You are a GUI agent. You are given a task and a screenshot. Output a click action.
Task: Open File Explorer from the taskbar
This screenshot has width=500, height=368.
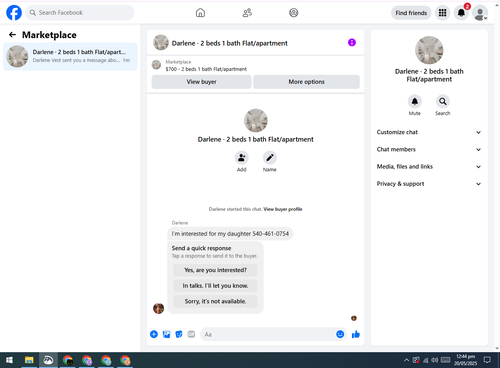[29, 360]
